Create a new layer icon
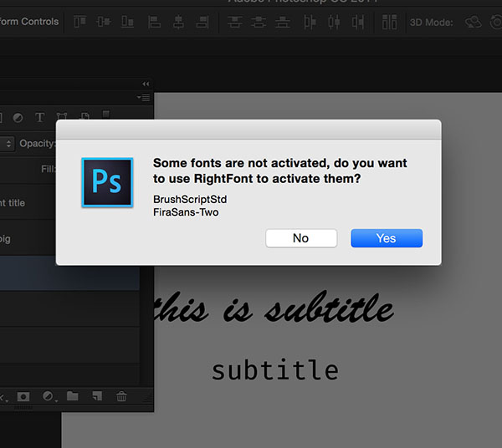 97,396
